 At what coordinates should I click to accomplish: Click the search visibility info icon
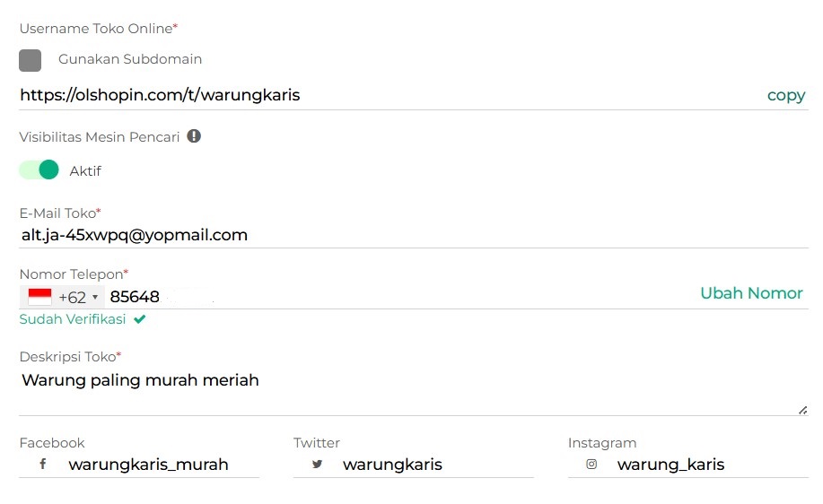click(194, 137)
